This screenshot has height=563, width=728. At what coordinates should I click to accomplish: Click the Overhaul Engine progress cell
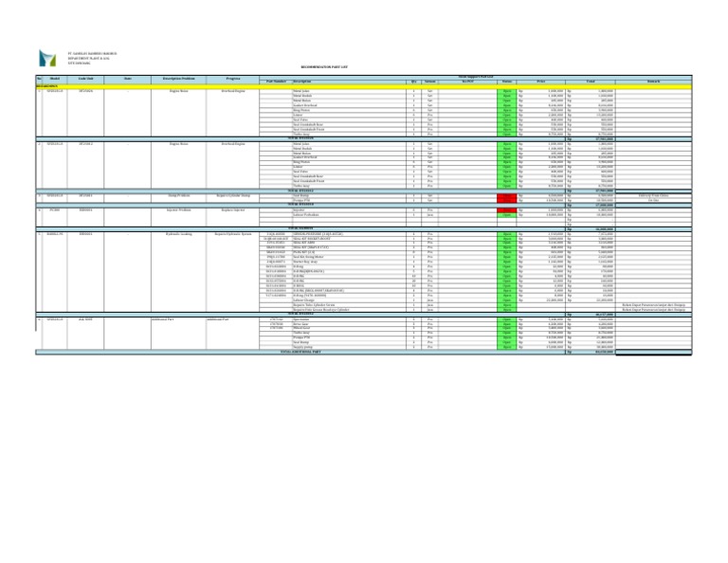232,91
